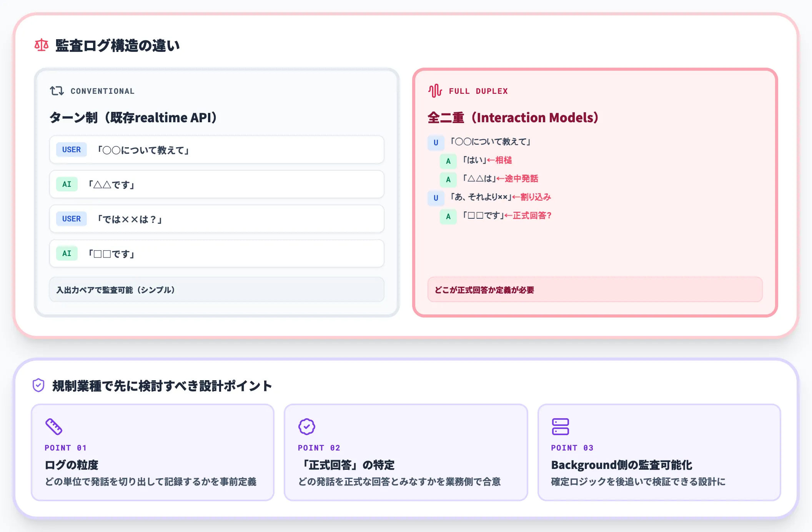Click the USER badge beside 「○○について教えて」
This screenshot has width=812, height=532.
pyautogui.click(x=72, y=150)
